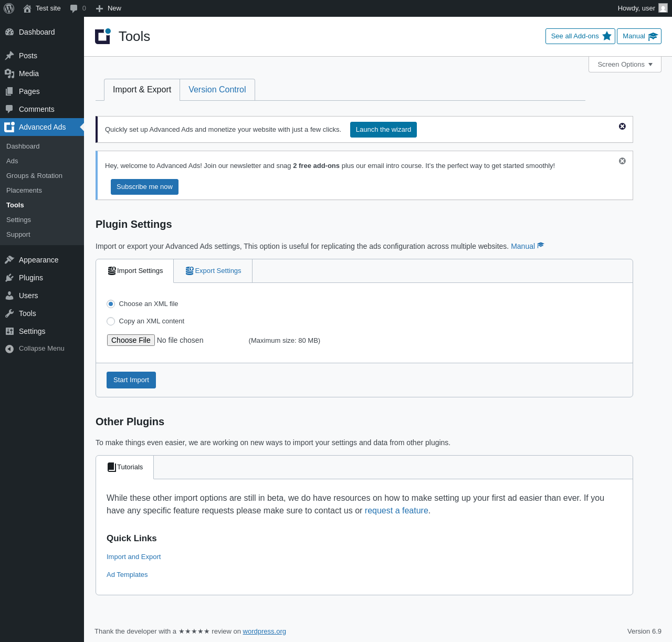Click the Start Import button
672x642 pixels.
point(131,380)
